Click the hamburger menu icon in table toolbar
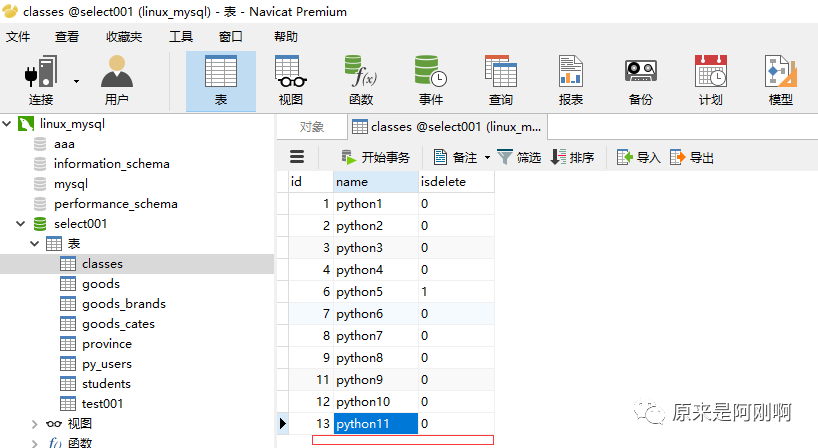The width and height of the screenshot is (818, 448). pyautogui.click(x=297, y=157)
